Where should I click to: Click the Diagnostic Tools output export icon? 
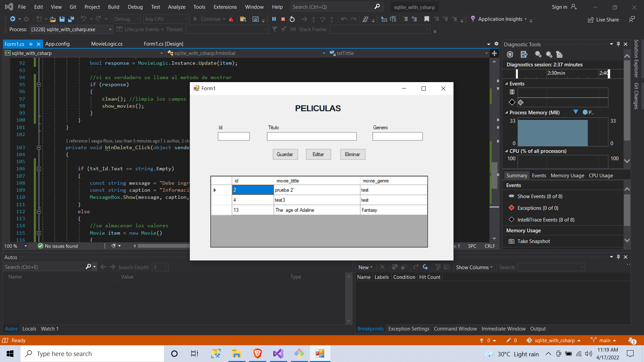click(x=524, y=54)
